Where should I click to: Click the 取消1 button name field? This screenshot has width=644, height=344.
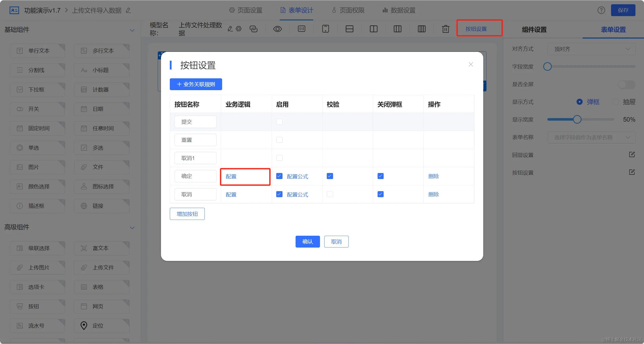195,158
